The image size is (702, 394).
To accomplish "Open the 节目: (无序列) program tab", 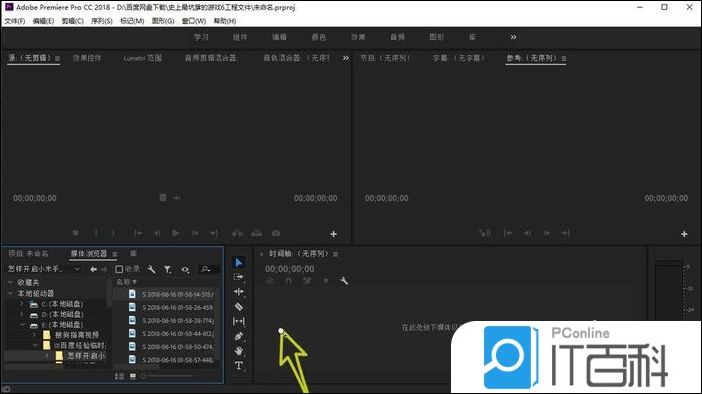I will pyautogui.click(x=385, y=58).
